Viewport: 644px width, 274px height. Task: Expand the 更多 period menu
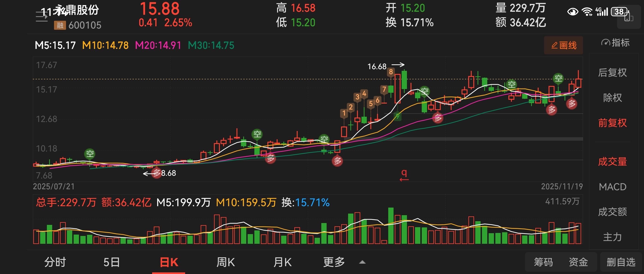[334, 262]
